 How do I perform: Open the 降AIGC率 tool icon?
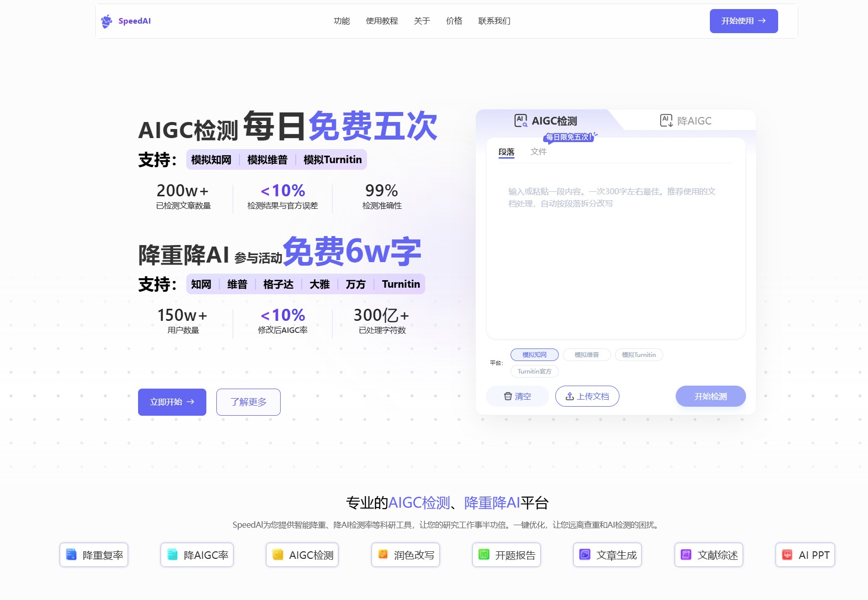click(172, 555)
